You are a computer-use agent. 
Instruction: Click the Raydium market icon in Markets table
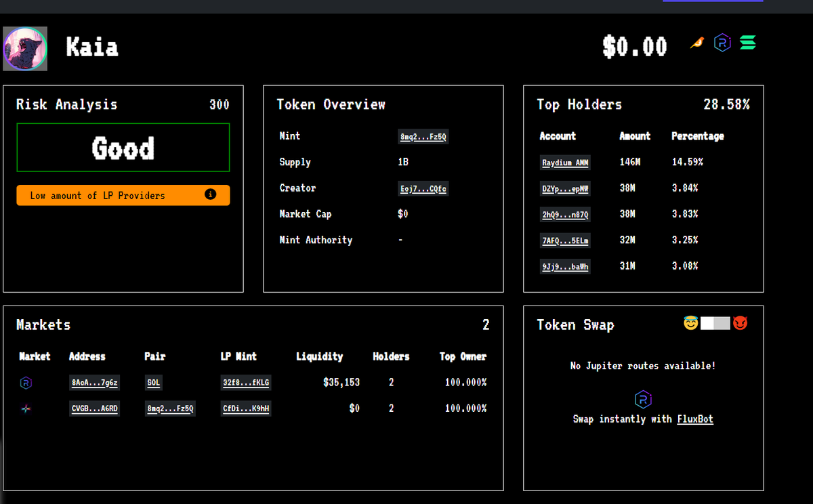click(x=26, y=383)
